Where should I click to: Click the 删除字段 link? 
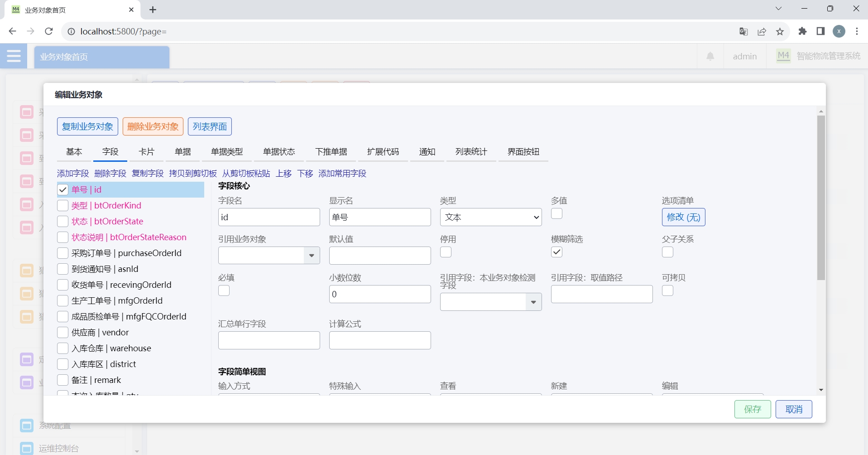(110, 174)
